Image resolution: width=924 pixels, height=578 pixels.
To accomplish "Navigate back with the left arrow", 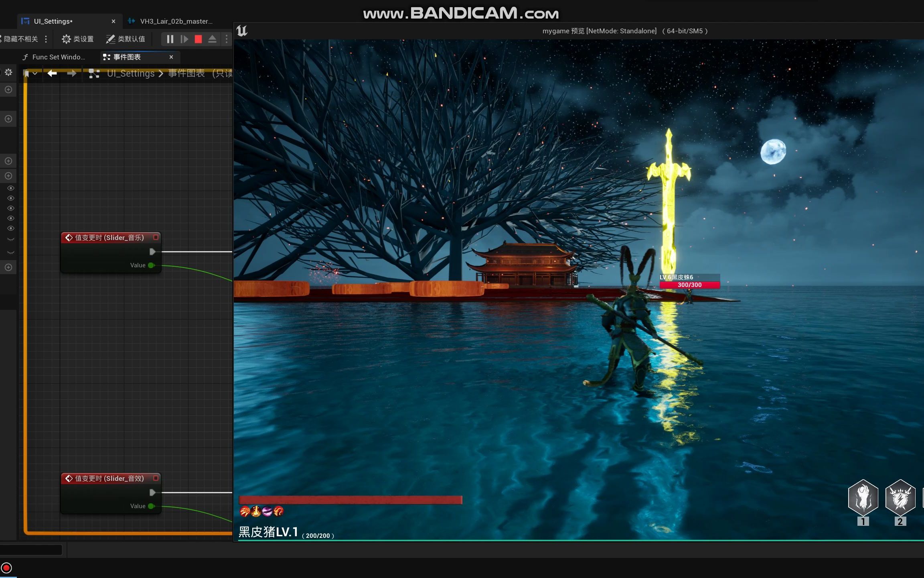I will (x=52, y=73).
